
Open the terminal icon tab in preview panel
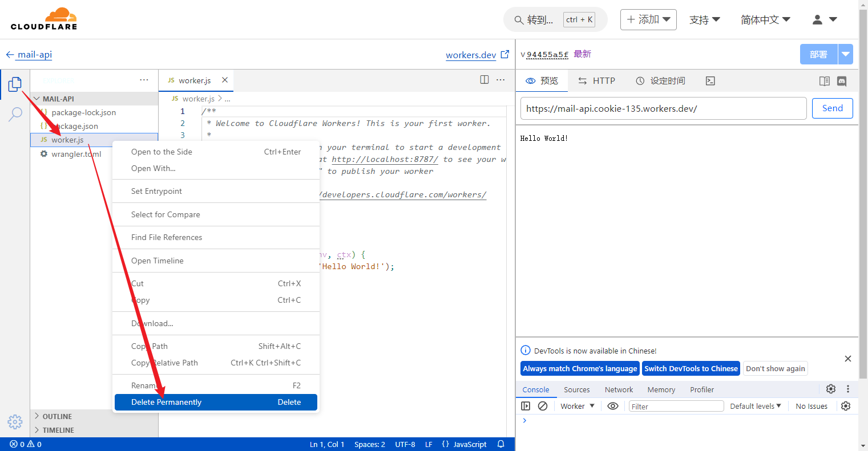[x=710, y=81]
